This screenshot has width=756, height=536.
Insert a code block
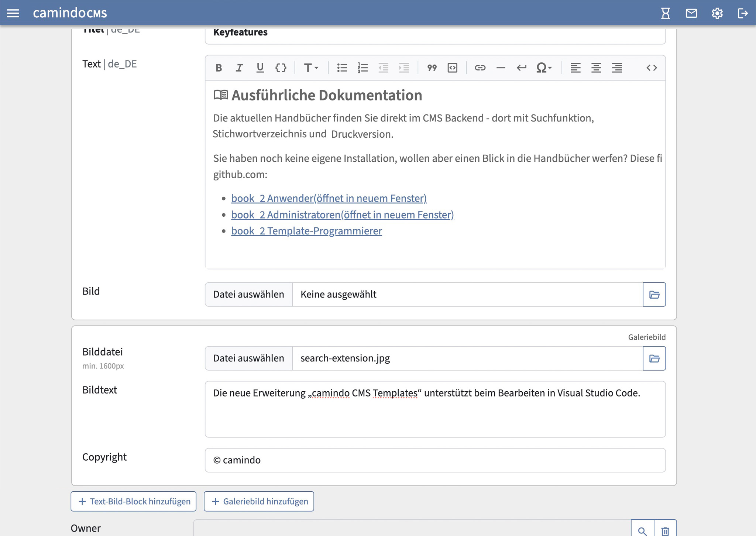tap(453, 68)
